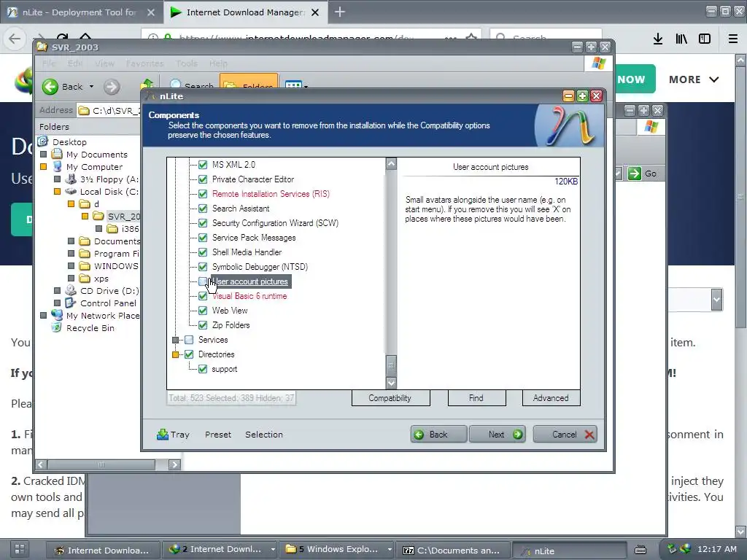The image size is (747, 560).
Task: Open the Selection menu in nLite
Action: click(x=264, y=435)
